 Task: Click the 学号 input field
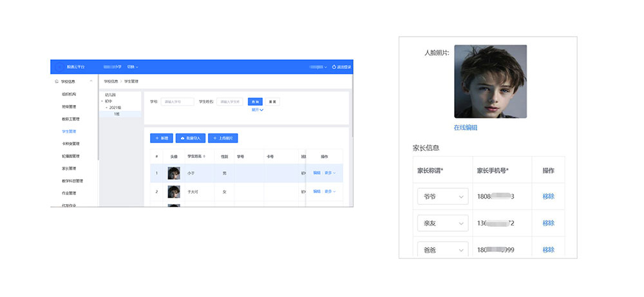pyautogui.click(x=177, y=102)
